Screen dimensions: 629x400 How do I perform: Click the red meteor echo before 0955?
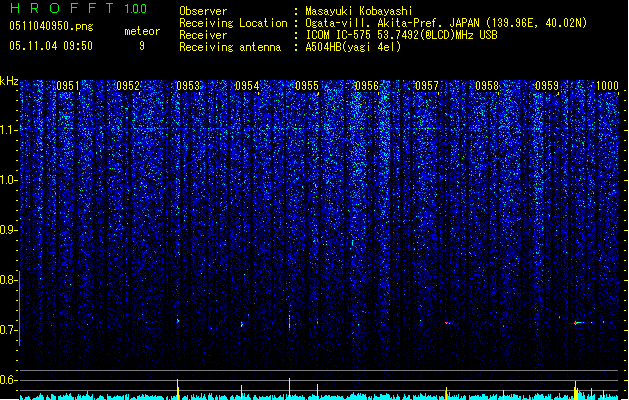point(289,322)
